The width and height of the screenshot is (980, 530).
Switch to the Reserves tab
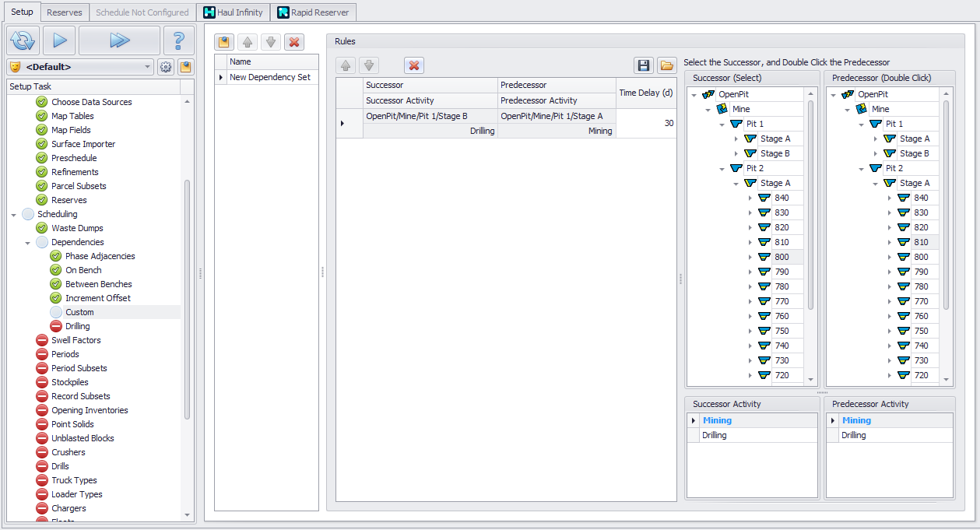click(64, 12)
